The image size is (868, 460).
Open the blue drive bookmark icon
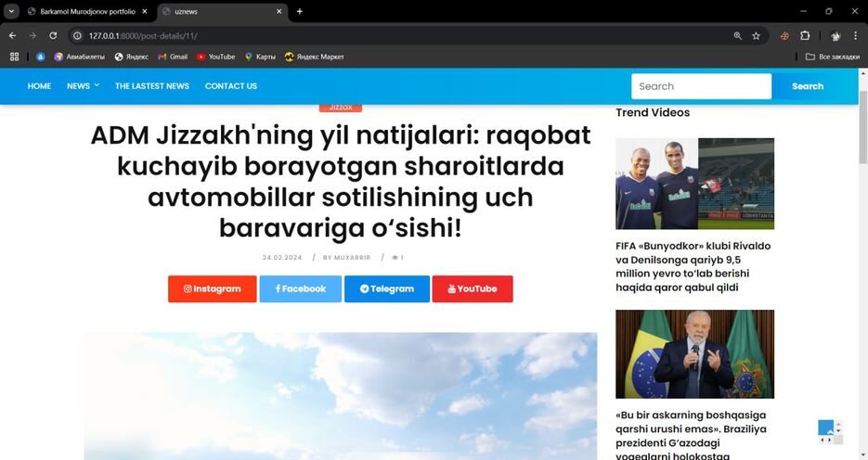pos(41,57)
